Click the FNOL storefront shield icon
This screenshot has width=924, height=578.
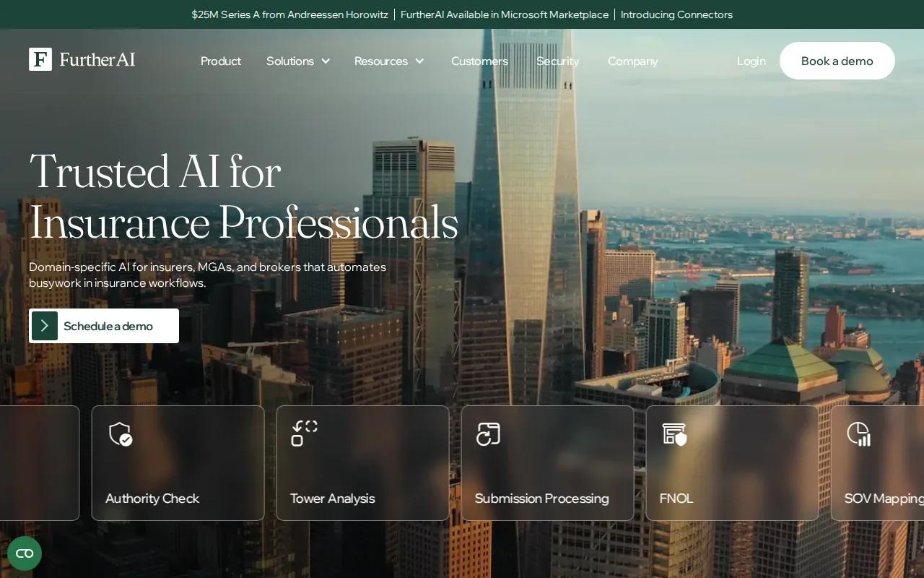coord(674,434)
